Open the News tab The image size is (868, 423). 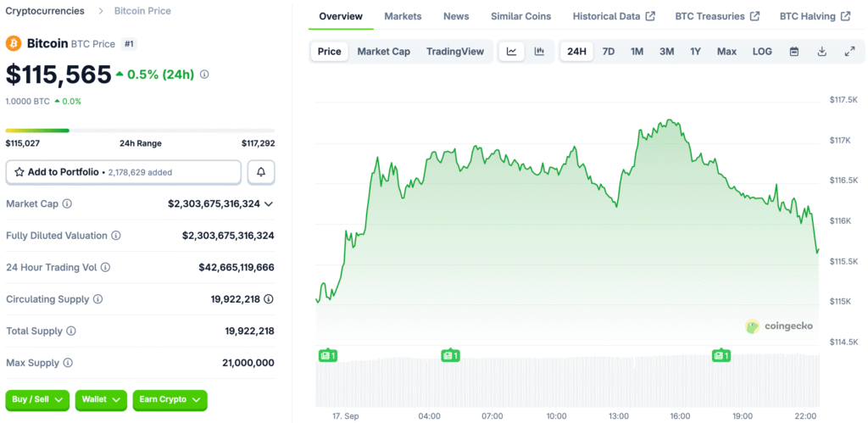tap(456, 16)
